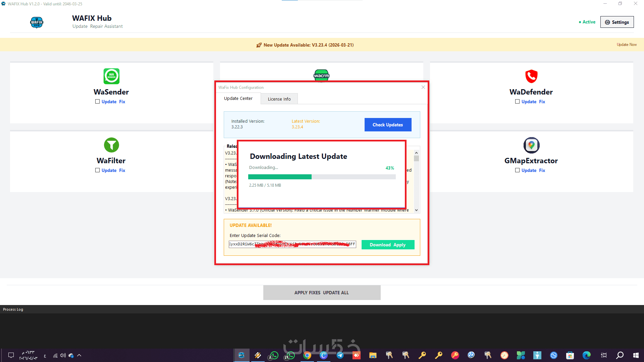This screenshot has height=362, width=644.
Task: Click the WAFIX Hub logo icon
Action: tap(37, 22)
